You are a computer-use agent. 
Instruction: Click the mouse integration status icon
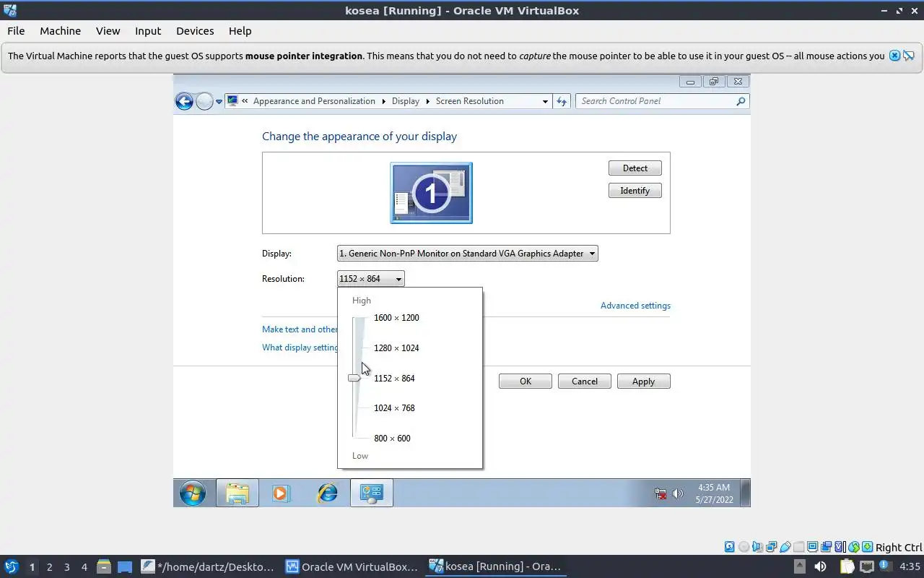tap(854, 547)
